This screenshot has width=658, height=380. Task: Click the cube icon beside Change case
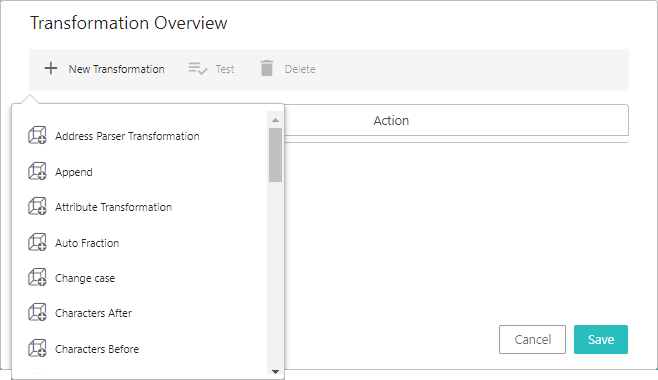(37, 278)
